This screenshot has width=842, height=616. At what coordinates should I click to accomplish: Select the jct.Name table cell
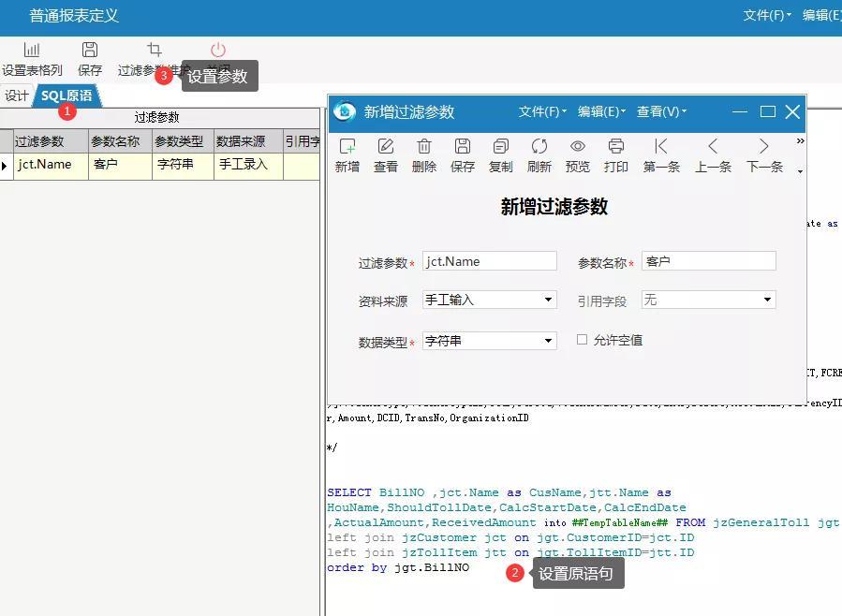51,166
